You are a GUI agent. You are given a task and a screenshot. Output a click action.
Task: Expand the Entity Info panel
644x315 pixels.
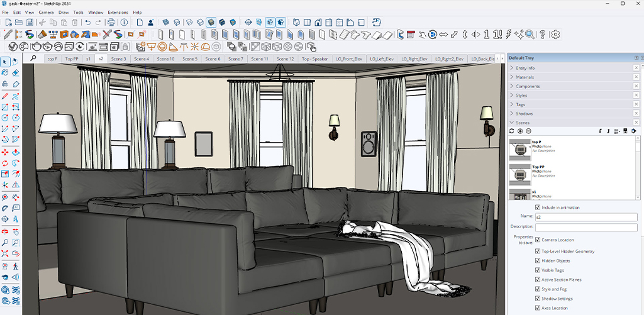(526, 68)
